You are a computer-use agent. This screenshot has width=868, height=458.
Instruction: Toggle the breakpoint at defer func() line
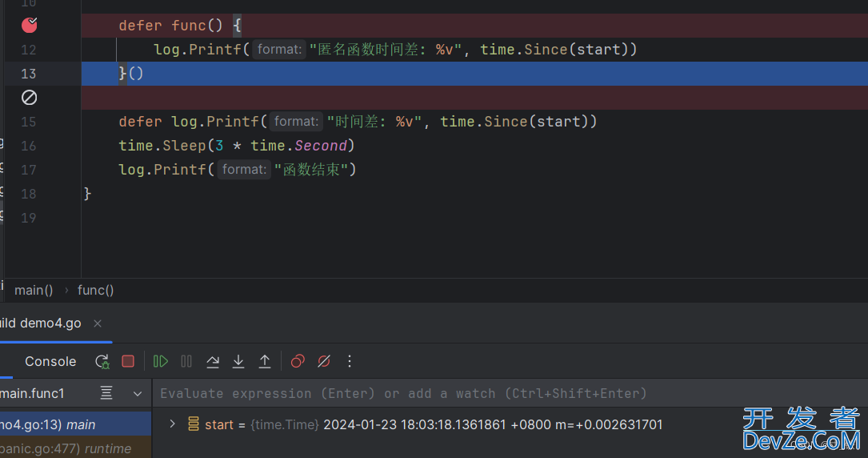(x=30, y=26)
